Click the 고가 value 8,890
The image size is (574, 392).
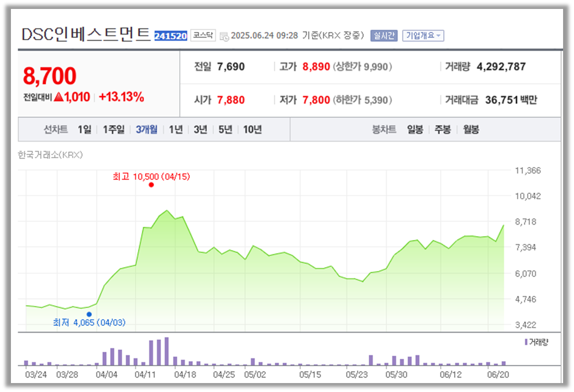[x=316, y=67]
